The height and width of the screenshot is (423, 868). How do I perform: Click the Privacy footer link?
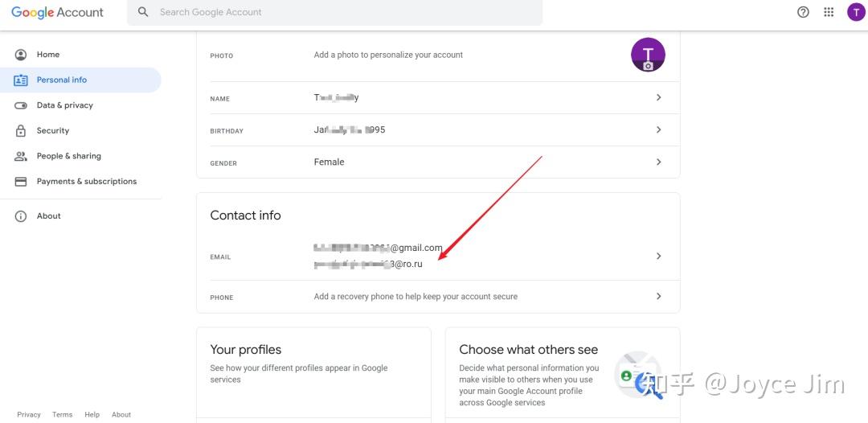pos(29,415)
